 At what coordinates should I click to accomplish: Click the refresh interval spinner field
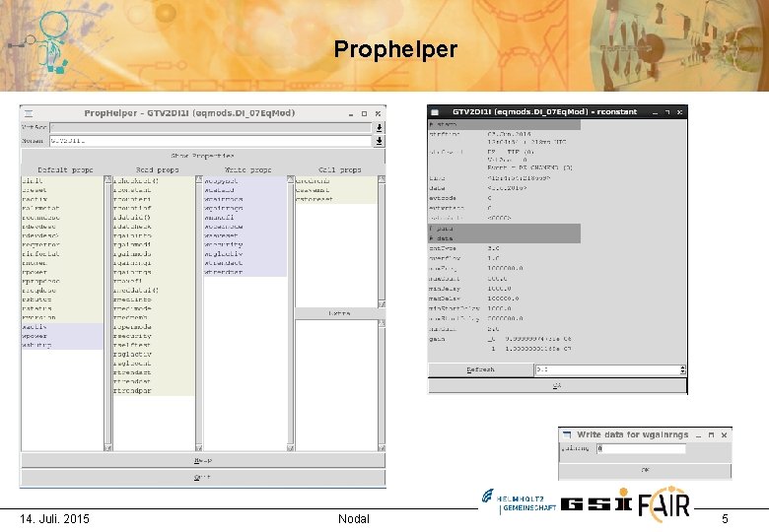pos(607,369)
